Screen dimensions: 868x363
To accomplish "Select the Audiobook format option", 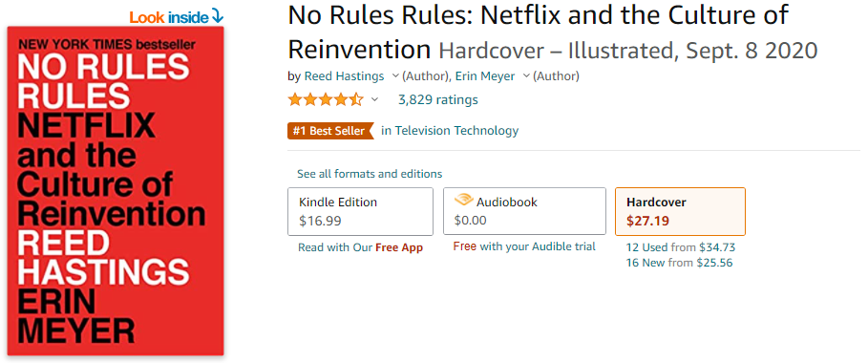I will click(x=524, y=211).
